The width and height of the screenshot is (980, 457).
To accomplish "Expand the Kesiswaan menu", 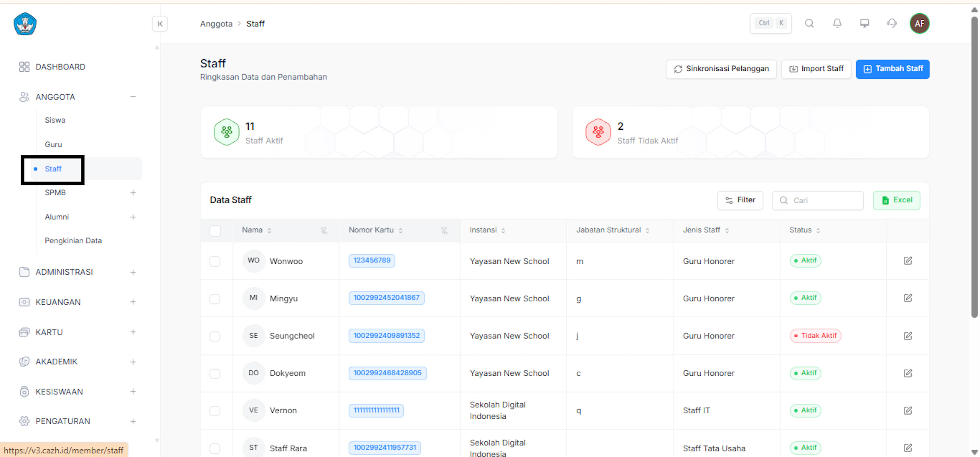I will (133, 392).
